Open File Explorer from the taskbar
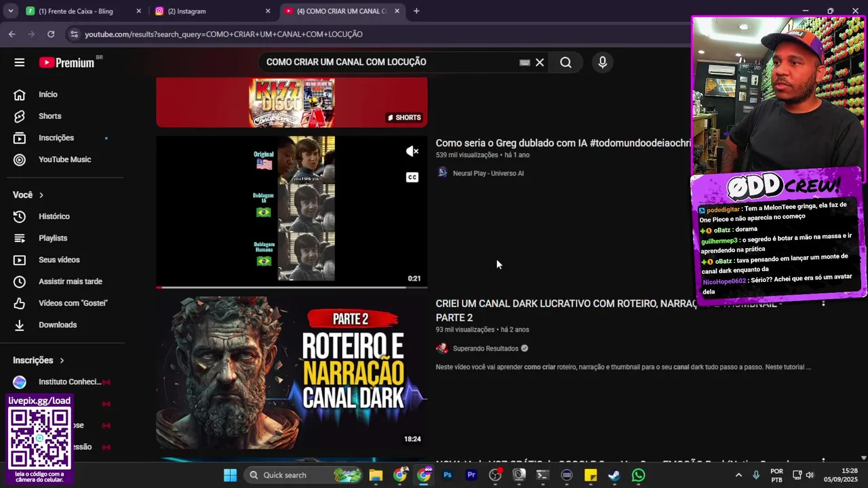The height and width of the screenshot is (488, 868). (x=376, y=475)
